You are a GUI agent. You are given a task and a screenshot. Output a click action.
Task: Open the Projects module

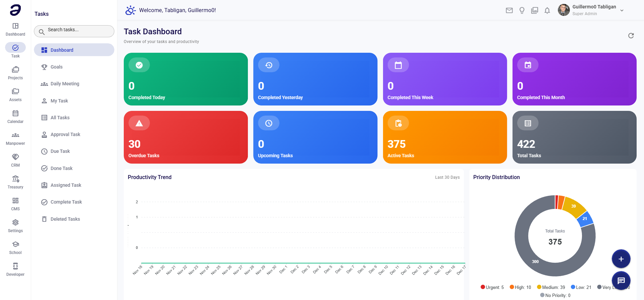(15, 73)
